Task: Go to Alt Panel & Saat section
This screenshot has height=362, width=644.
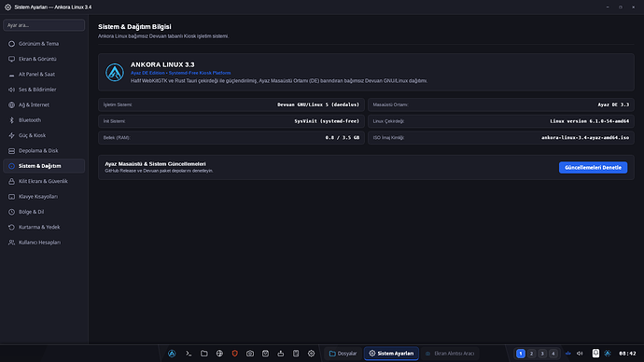Action: [44, 75]
